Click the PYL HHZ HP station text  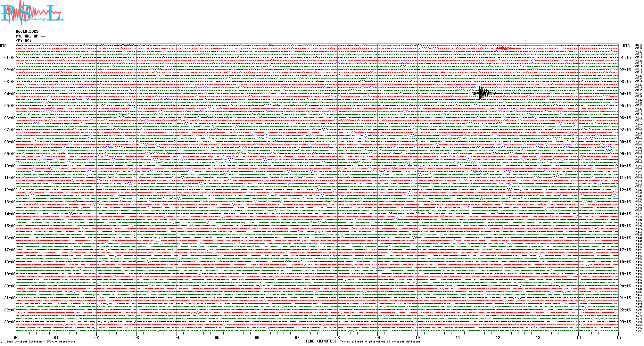[30, 36]
